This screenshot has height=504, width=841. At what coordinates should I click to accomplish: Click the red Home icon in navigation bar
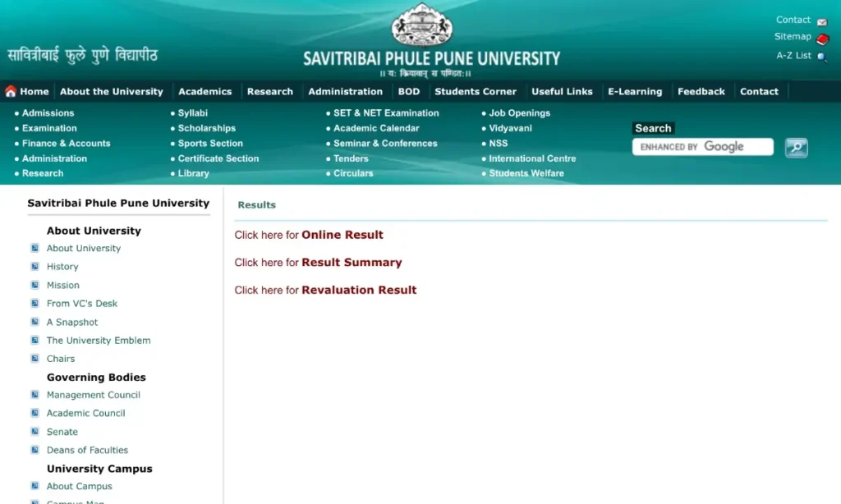[x=9, y=91]
